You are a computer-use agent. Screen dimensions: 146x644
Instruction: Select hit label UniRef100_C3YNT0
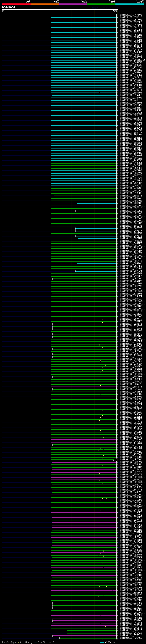(131, 331)
